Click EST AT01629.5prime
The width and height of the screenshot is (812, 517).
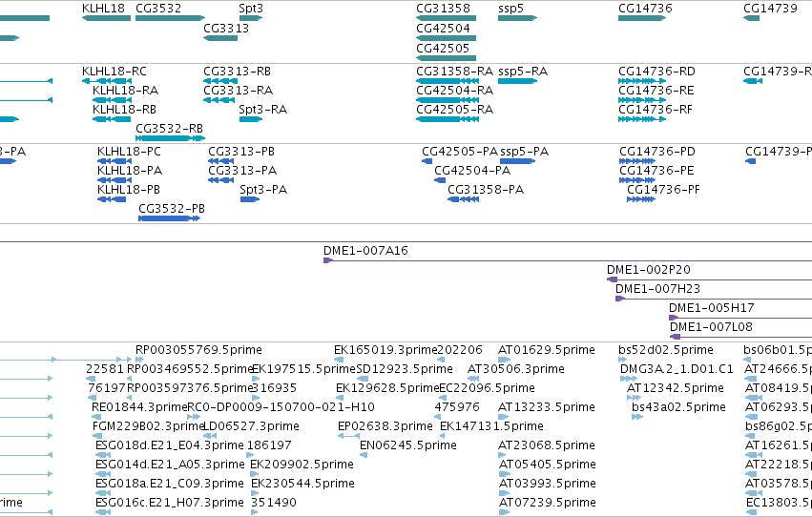(504, 360)
